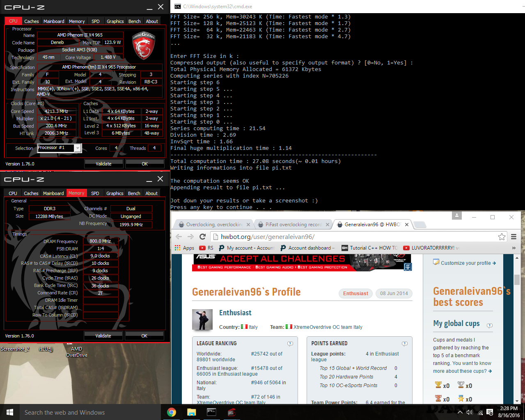Open the 'Customize your profile' link
The width and height of the screenshot is (525, 420).
pyautogui.click(x=468, y=263)
